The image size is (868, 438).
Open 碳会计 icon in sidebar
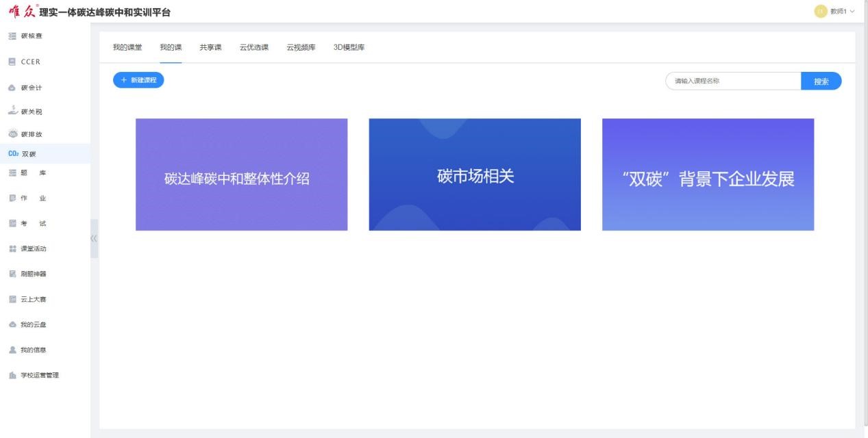[x=12, y=88]
